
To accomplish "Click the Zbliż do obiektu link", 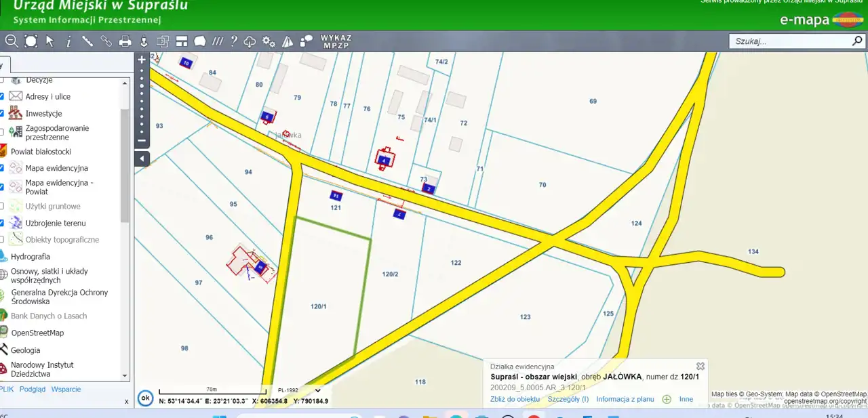I will 515,399.
